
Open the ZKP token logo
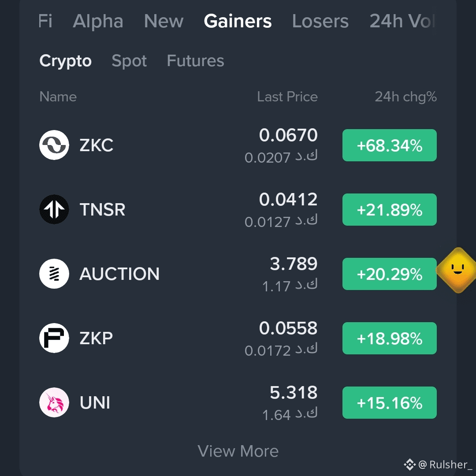click(54, 338)
